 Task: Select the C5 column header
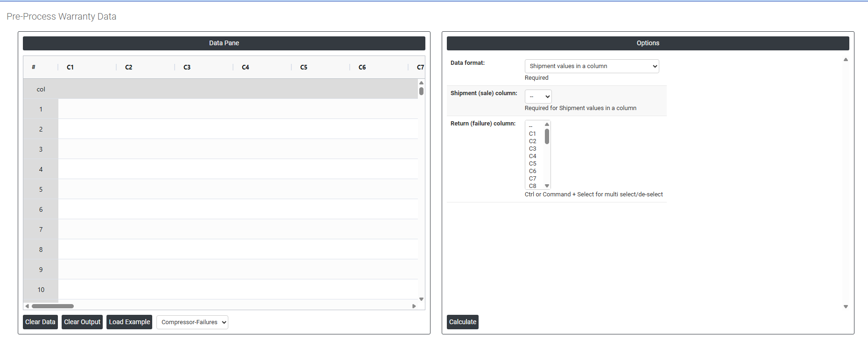pyautogui.click(x=304, y=67)
